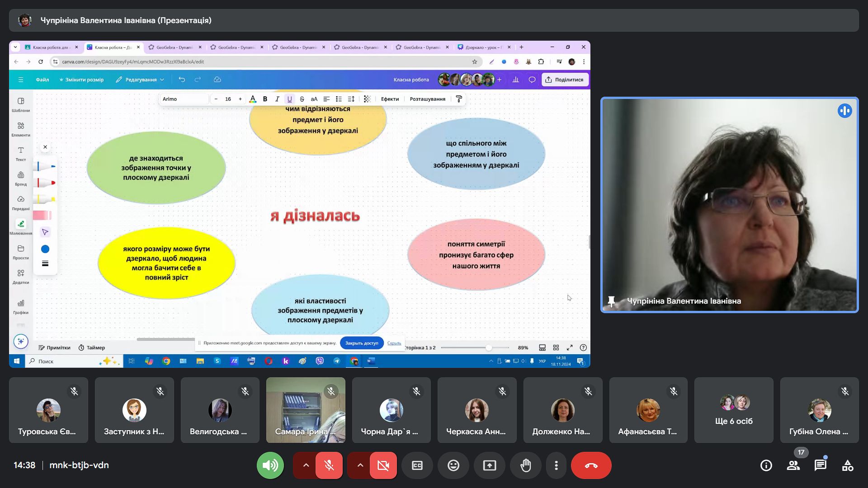Adjust the Canva zoom slider handle
This screenshot has height=488, width=868.
pyautogui.click(x=489, y=347)
